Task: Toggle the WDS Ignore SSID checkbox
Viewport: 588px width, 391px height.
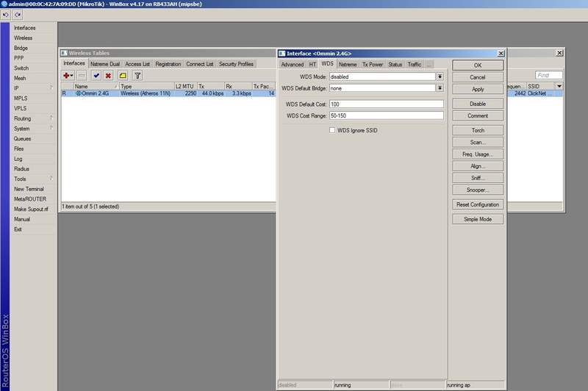Action: [x=332, y=130]
